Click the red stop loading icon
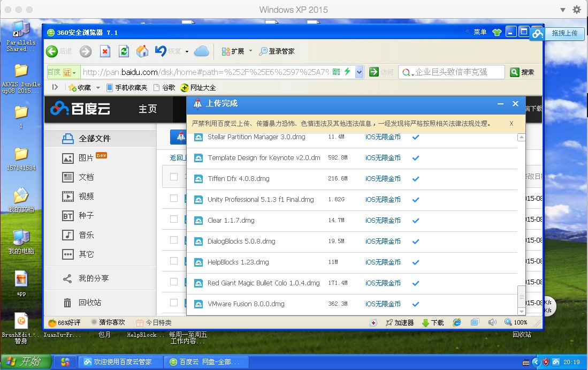This screenshot has width=588, height=370. [105, 51]
